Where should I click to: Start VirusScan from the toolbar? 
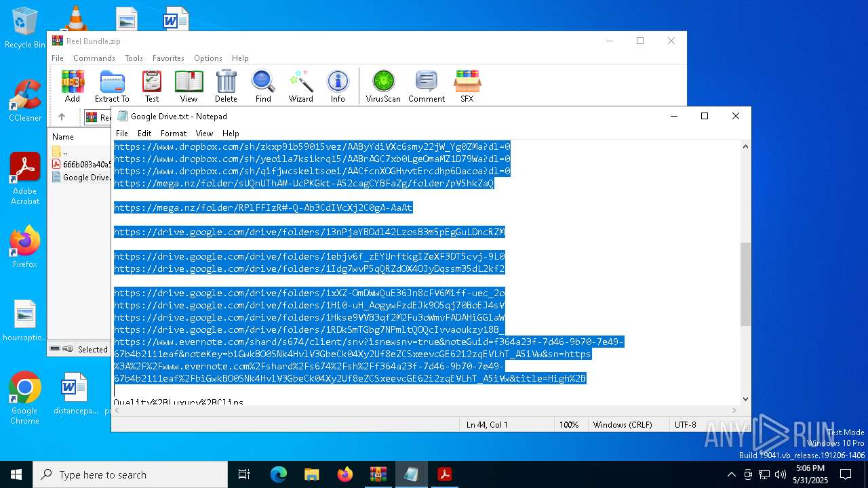tap(383, 86)
